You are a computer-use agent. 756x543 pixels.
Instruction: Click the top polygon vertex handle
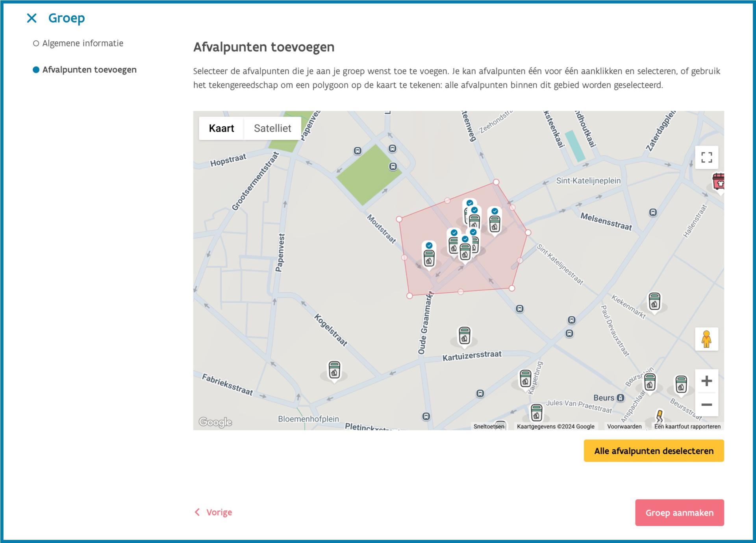pos(496,182)
